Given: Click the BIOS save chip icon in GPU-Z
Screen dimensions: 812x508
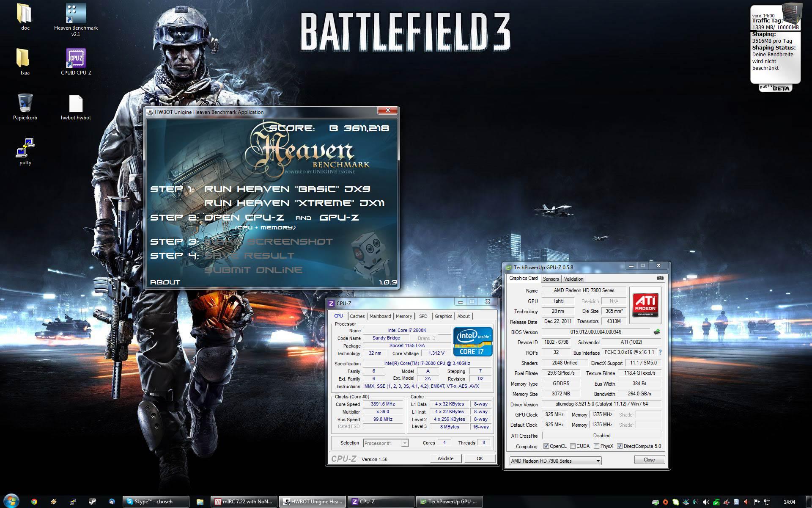Looking at the screenshot, I should tap(656, 331).
